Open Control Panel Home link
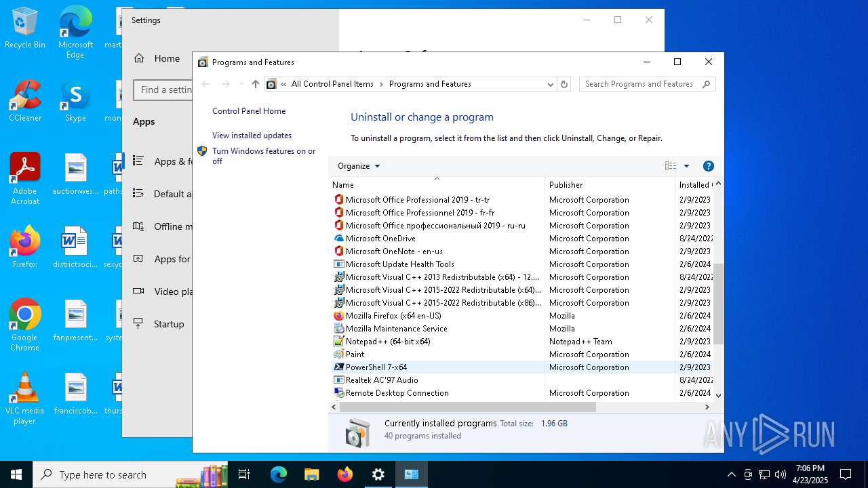 249,111
